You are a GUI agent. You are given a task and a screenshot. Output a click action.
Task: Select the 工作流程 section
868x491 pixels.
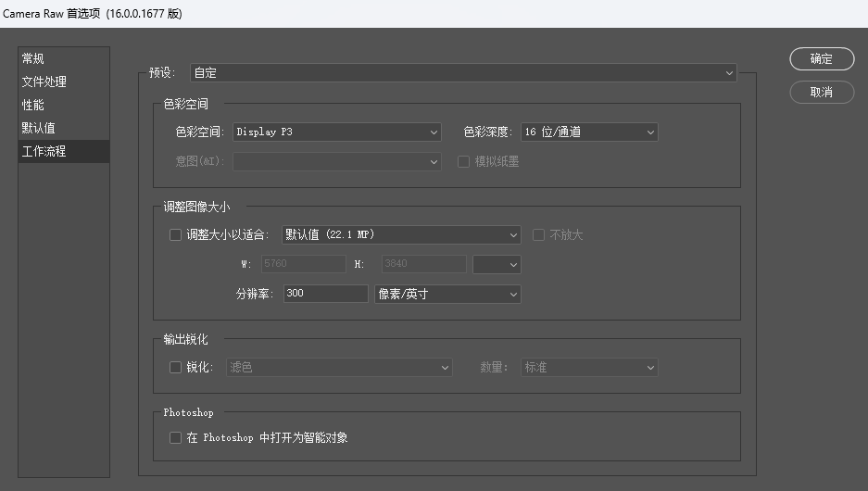coord(64,151)
